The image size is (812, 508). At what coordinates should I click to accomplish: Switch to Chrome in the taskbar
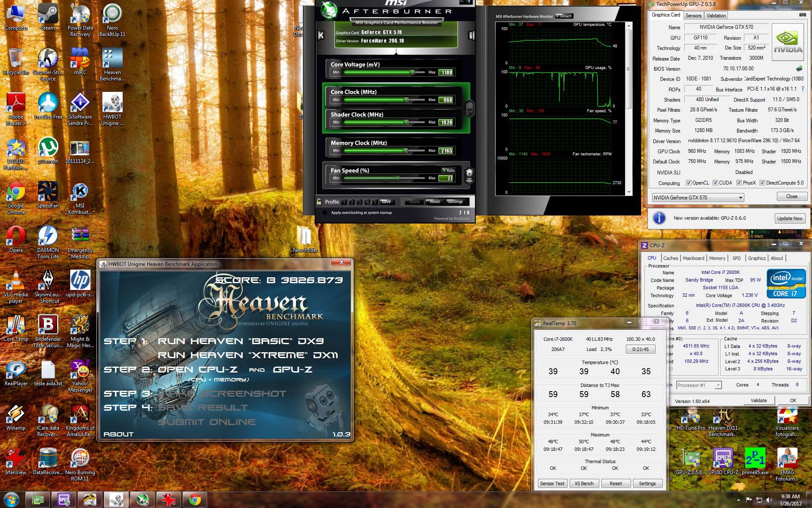tap(195, 500)
